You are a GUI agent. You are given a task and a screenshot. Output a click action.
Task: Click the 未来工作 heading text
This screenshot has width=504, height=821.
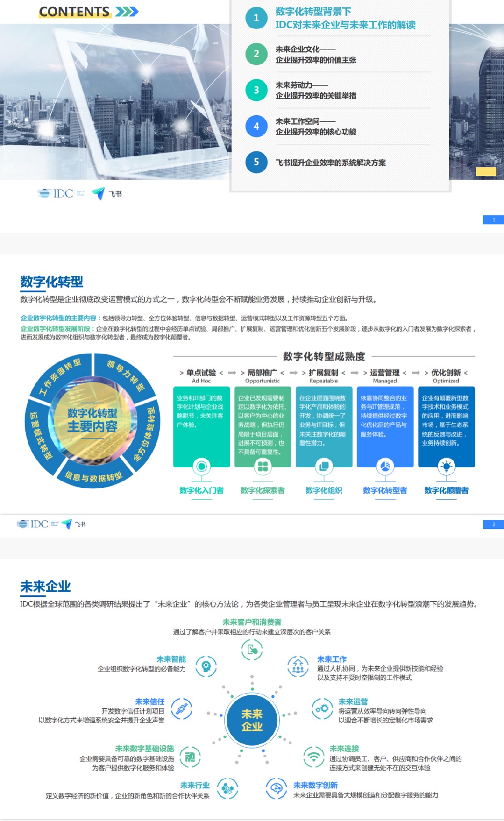click(332, 659)
